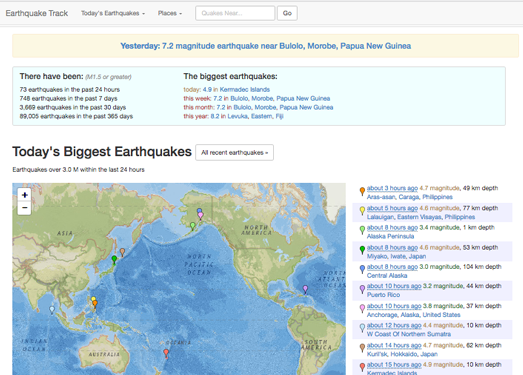The image size is (523, 375).
Task: Click light blue marker beside Sumatra entry
Action: [362, 328]
